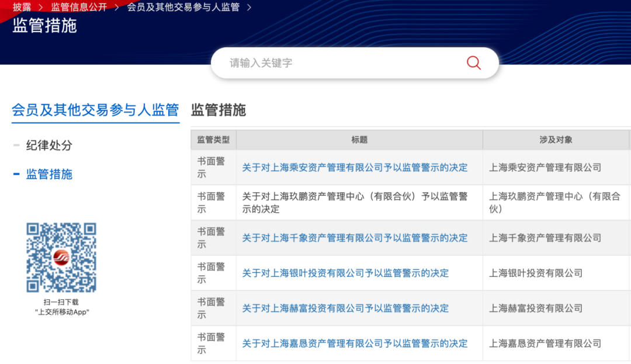Image resolution: width=631 pixels, height=364 pixels.
Task: Open the 上海嘉恳资产管理 warning decision link
Action: pyautogui.click(x=353, y=343)
